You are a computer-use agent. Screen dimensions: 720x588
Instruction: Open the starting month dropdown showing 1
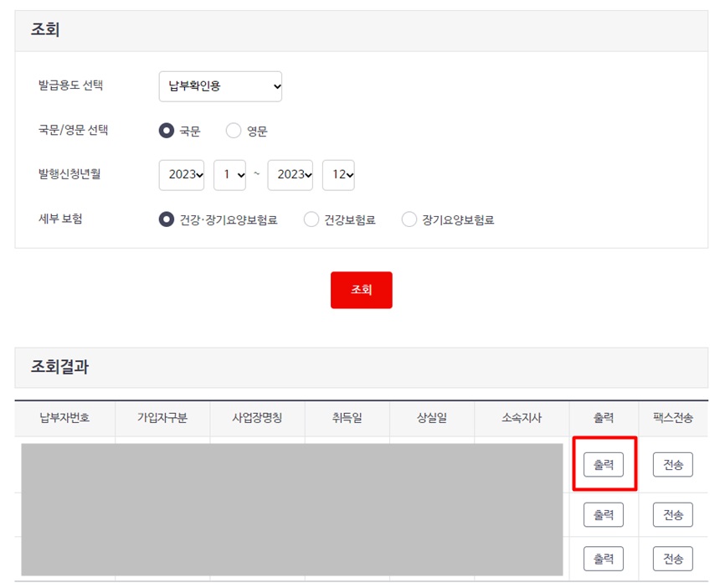pos(229,174)
